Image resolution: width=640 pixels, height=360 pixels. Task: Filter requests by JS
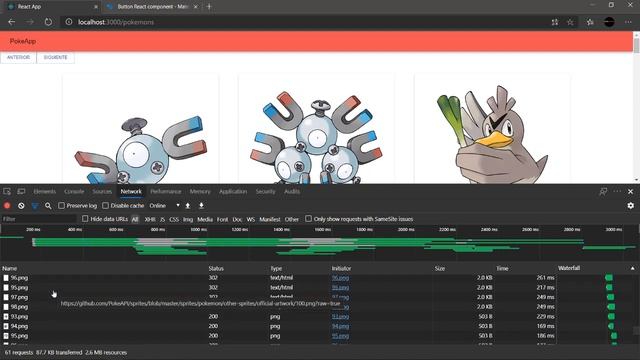[x=162, y=219]
